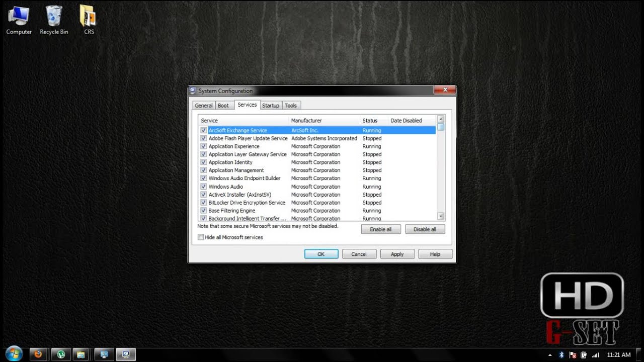This screenshot has width=644, height=362.
Task: Open the Tools tab
Action: (x=291, y=106)
